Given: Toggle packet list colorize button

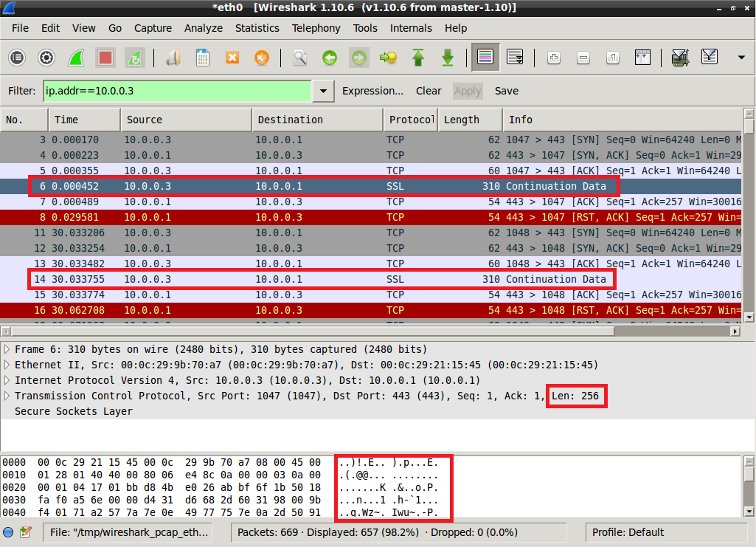Looking at the screenshot, I should click(x=485, y=58).
